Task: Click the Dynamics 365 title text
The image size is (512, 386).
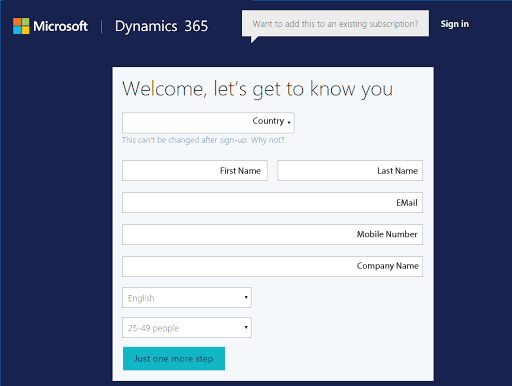Action: tap(161, 26)
